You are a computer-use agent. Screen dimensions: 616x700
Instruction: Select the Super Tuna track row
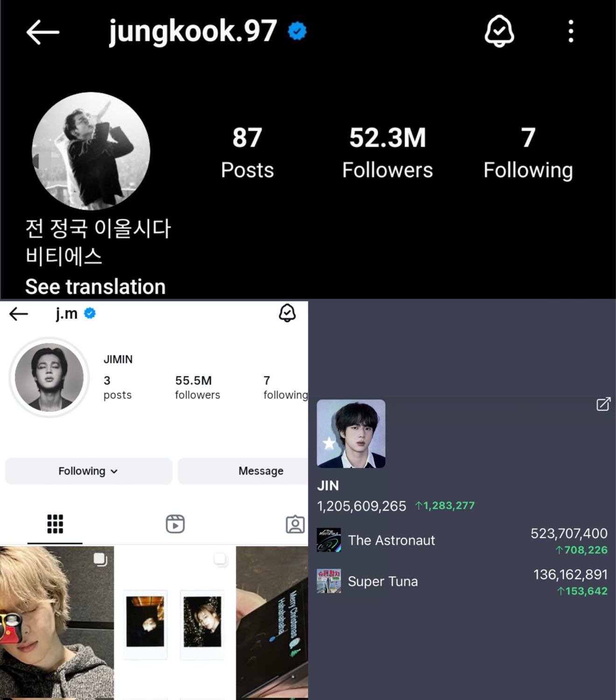[x=462, y=581]
